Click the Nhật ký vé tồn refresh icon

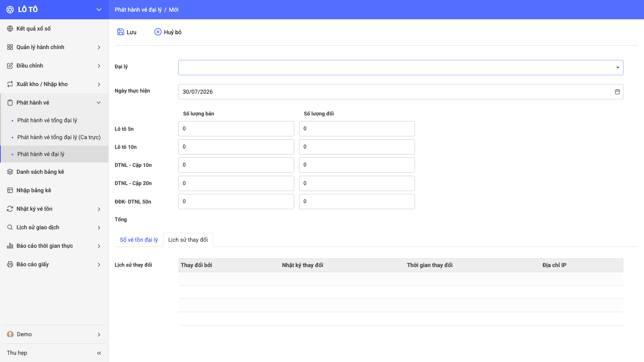pyautogui.click(x=10, y=209)
